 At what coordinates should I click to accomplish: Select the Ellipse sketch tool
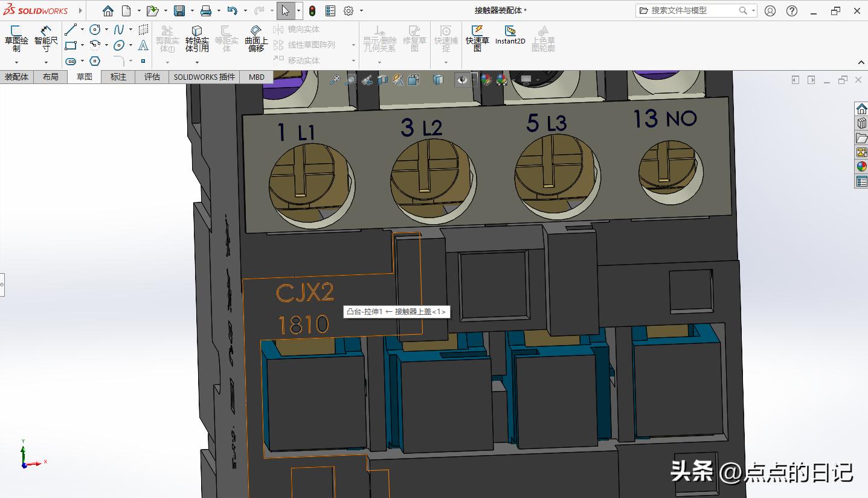point(119,45)
